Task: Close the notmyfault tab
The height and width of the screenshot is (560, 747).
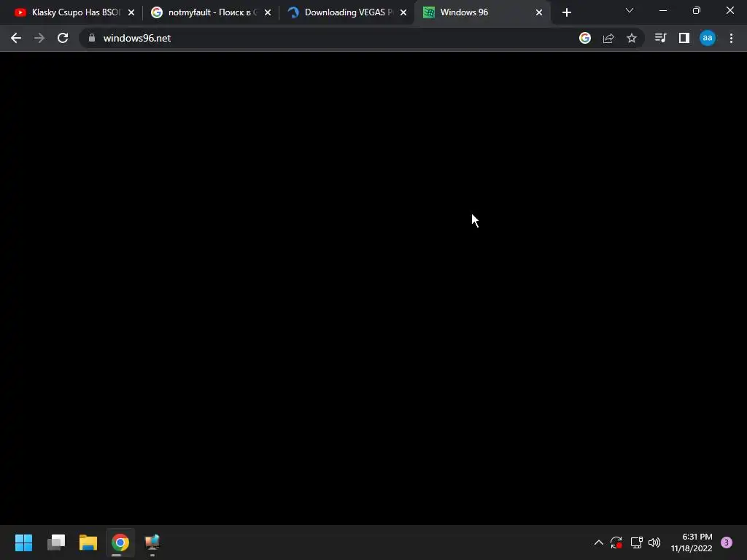Action: [268, 12]
